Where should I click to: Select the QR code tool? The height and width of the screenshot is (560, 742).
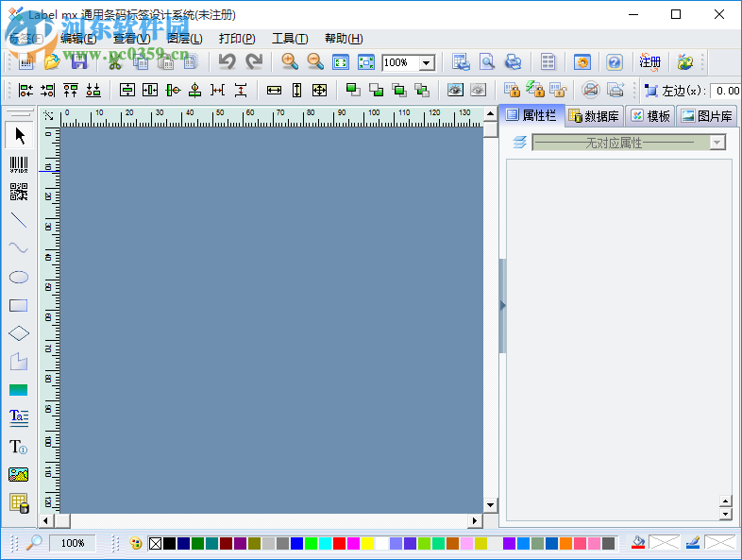[19, 192]
